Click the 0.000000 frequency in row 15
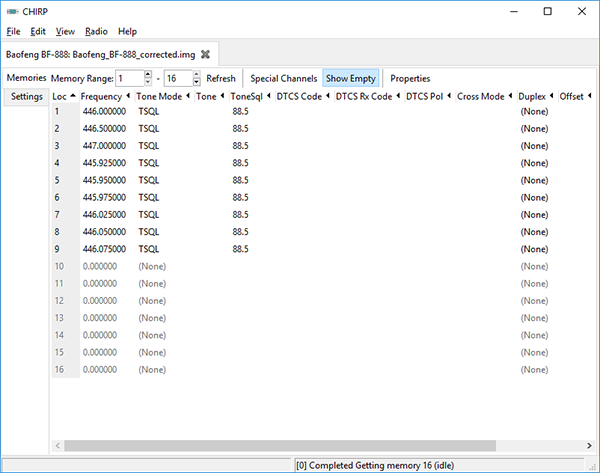The image size is (600, 473). [x=100, y=352]
